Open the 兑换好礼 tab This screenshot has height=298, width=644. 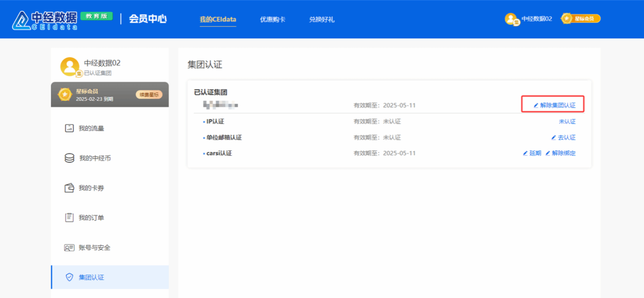[322, 20]
